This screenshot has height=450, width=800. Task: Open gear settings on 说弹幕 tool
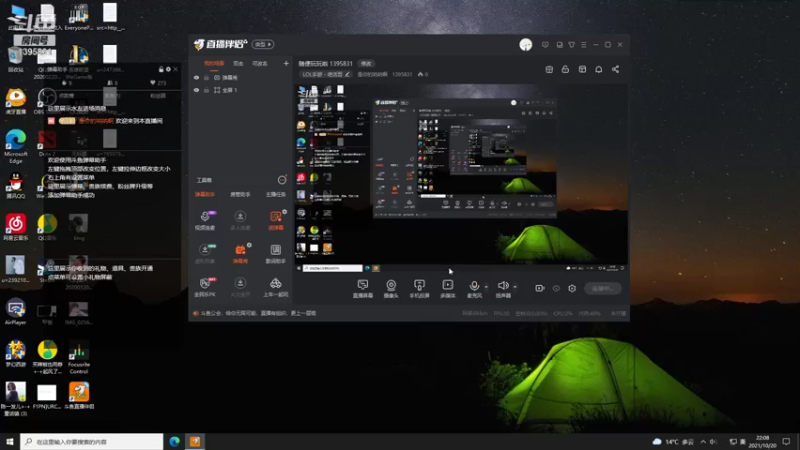284,212
